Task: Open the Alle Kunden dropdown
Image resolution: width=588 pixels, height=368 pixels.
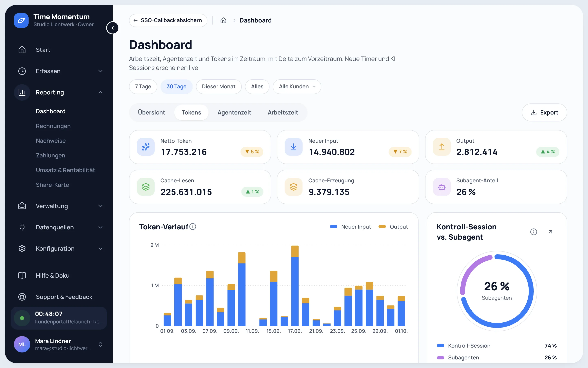Action: (297, 86)
